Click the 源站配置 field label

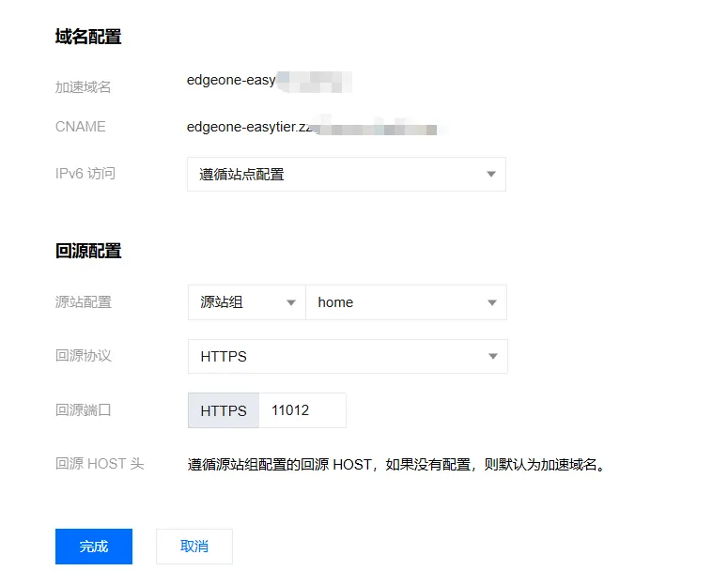tap(84, 302)
